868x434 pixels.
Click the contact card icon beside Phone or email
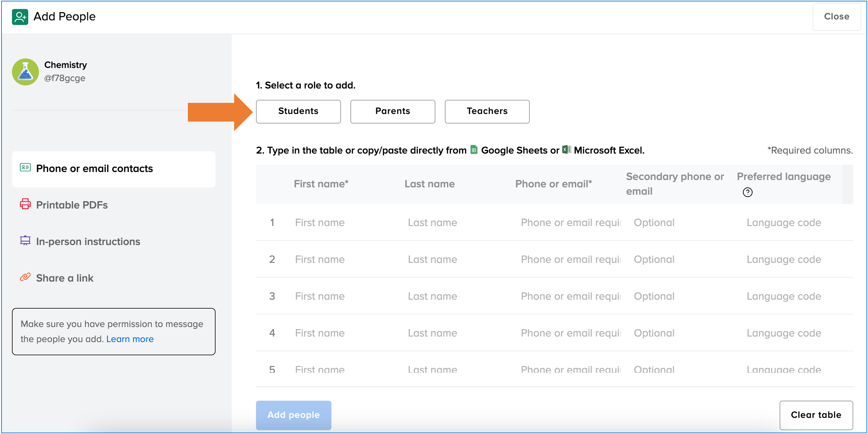coord(25,168)
